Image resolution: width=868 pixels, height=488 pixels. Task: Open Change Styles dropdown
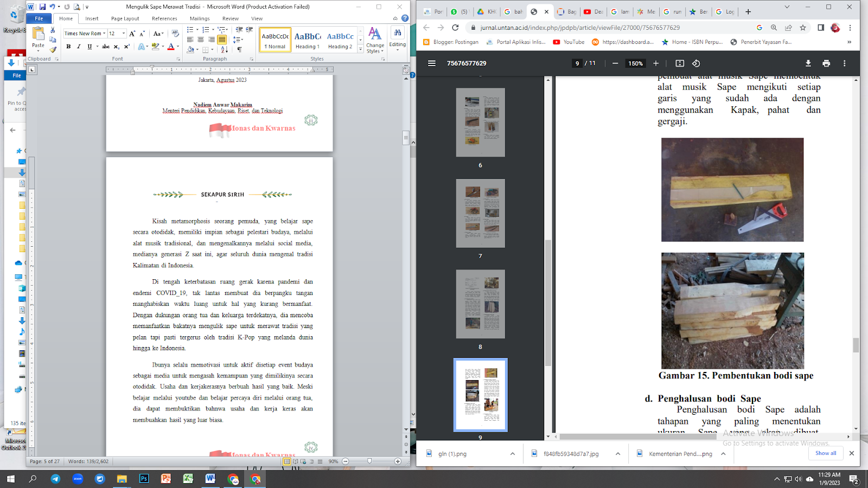[375, 41]
